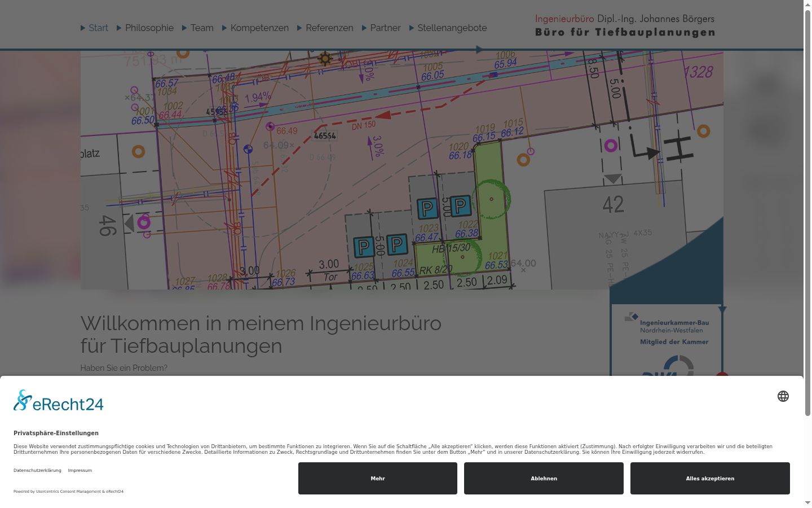Click the 'Haben Sie ein Problem?' text
This screenshot has width=812, height=508.
[x=124, y=368]
